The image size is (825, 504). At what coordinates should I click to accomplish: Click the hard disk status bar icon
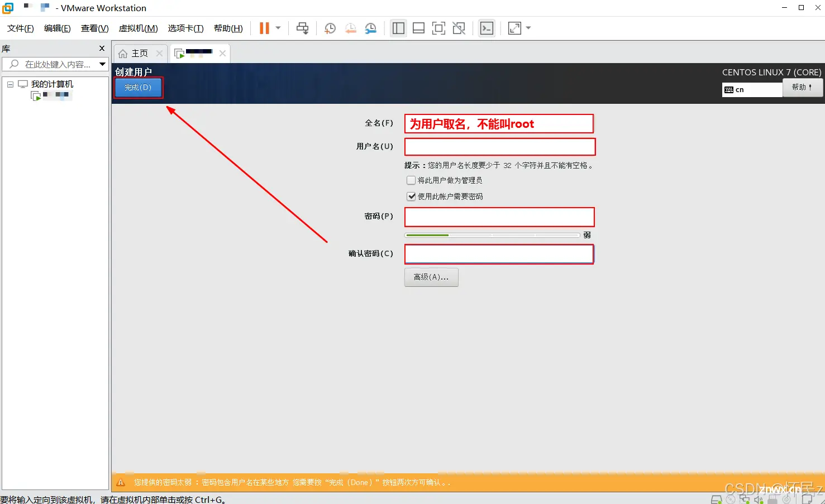[716, 500]
